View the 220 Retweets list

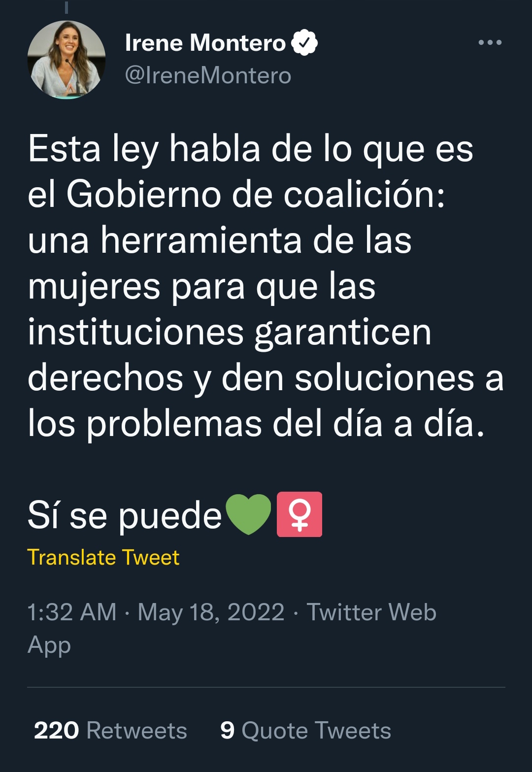(x=110, y=730)
